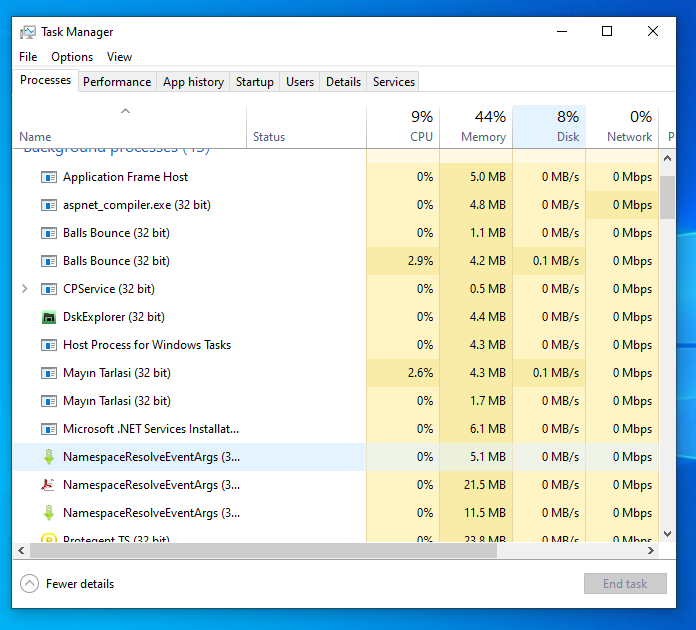Click the Application Frame Host process icon
The width and height of the screenshot is (696, 630).
pos(49,177)
